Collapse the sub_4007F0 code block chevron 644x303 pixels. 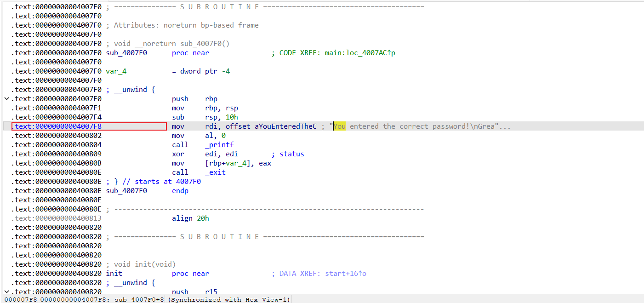click(x=6, y=99)
